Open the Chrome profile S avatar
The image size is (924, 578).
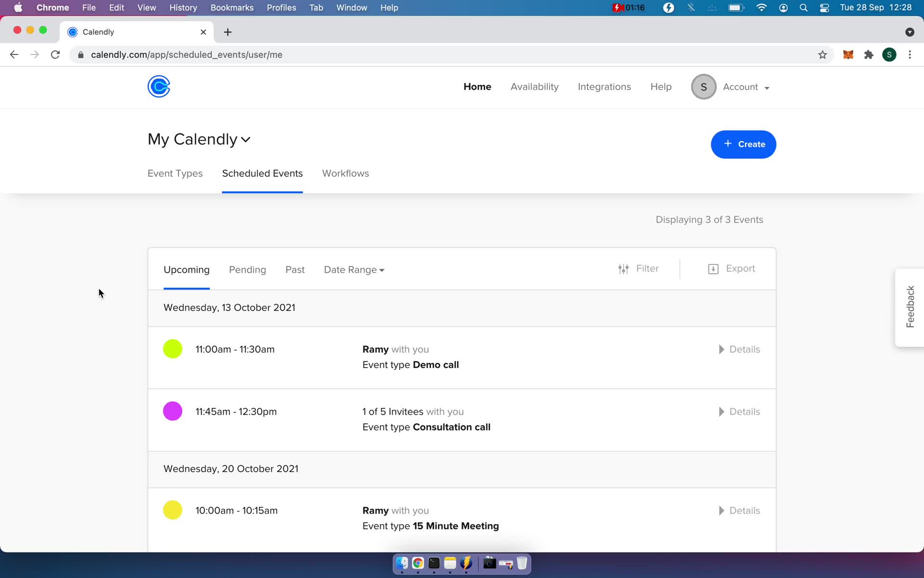click(x=889, y=55)
